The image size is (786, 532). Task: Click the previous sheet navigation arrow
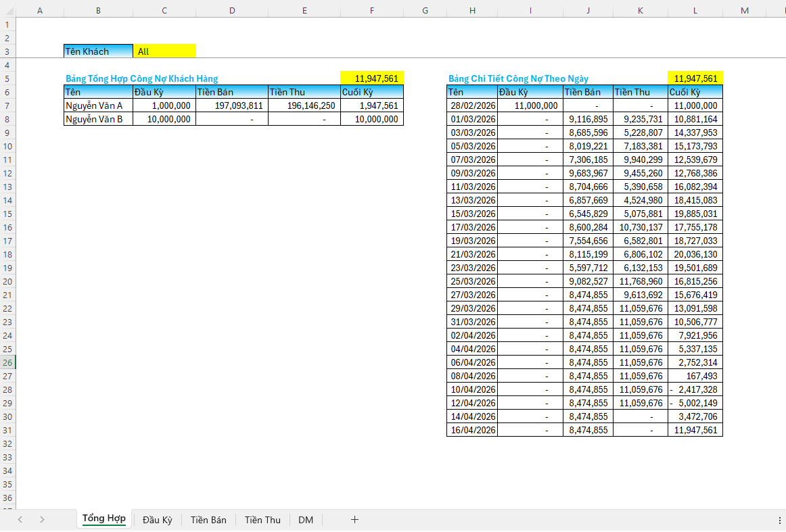20,519
